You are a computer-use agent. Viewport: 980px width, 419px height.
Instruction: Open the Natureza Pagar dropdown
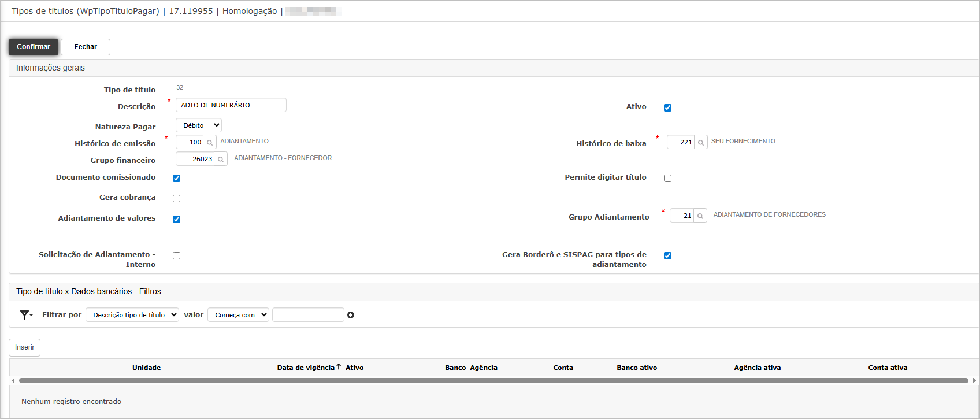tap(198, 125)
